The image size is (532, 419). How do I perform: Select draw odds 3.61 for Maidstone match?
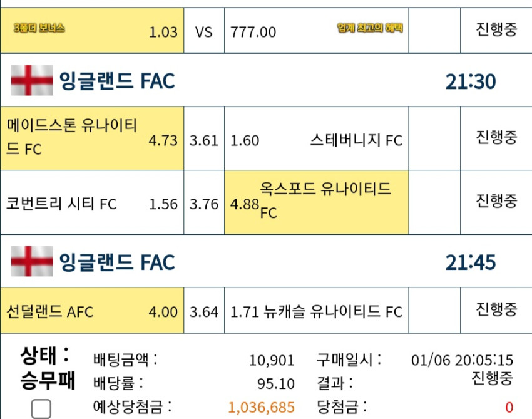204,138
